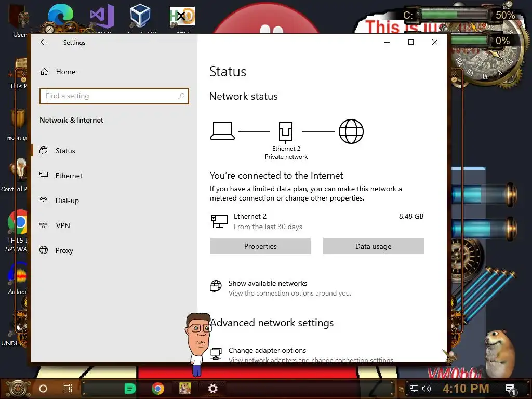Viewport: 532px width, 399px height.
Task: Minimize the Settings window
Action: (387, 42)
